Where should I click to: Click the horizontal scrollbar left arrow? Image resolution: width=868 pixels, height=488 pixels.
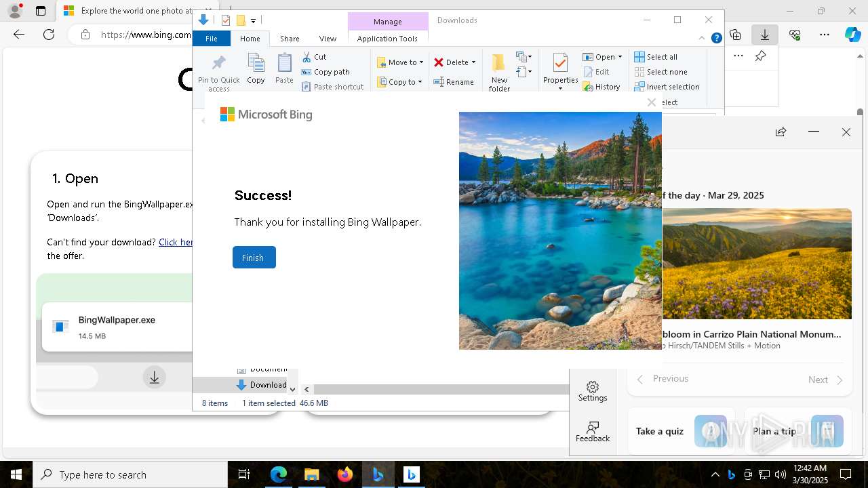coord(307,389)
